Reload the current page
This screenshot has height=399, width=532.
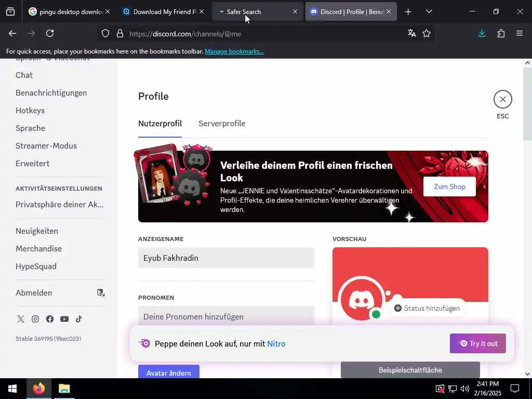(50, 33)
